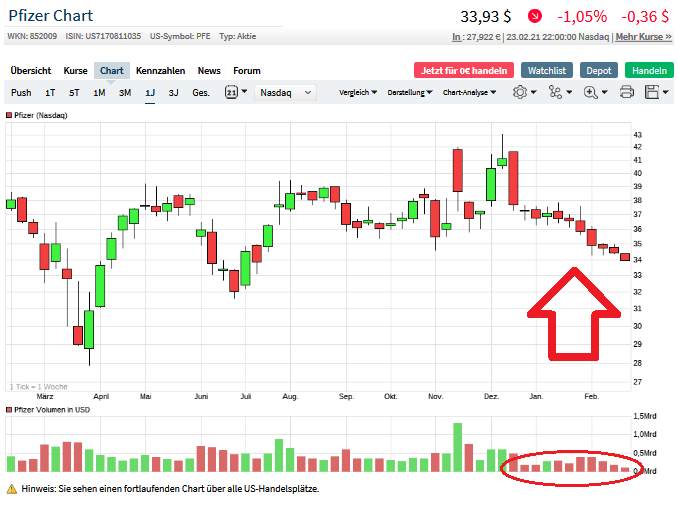This screenshot has height=507, width=678.
Task: Click the zoom magnifier icon
Action: (591, 92)
